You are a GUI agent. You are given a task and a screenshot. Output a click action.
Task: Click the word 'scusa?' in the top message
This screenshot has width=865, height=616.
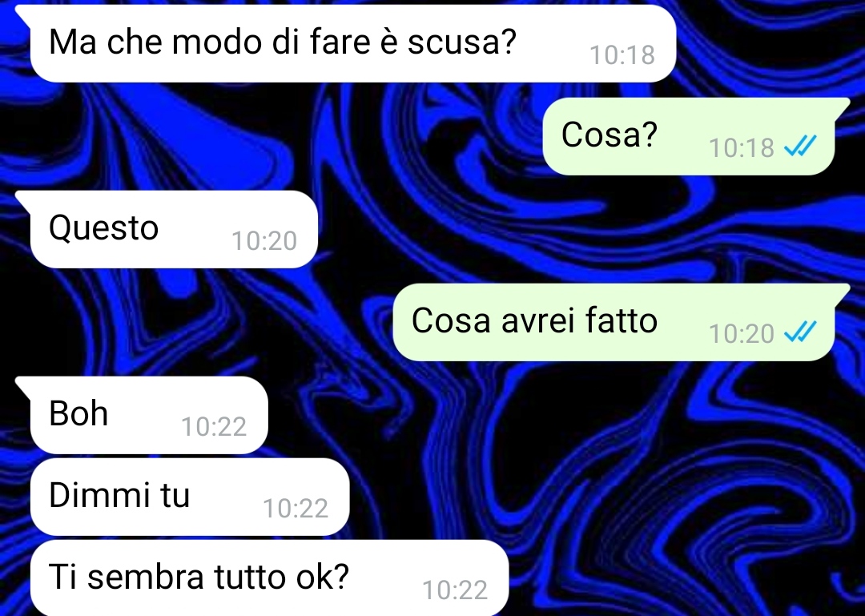tap(462, 42)
